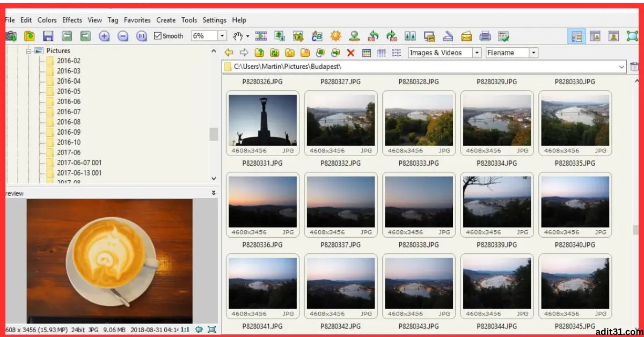Open the File menu

pos(10,20)
